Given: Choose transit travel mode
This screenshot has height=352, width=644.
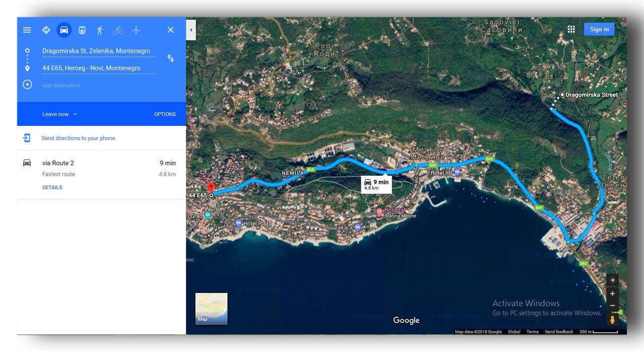Looking at the screenshot, I should 82,30.
